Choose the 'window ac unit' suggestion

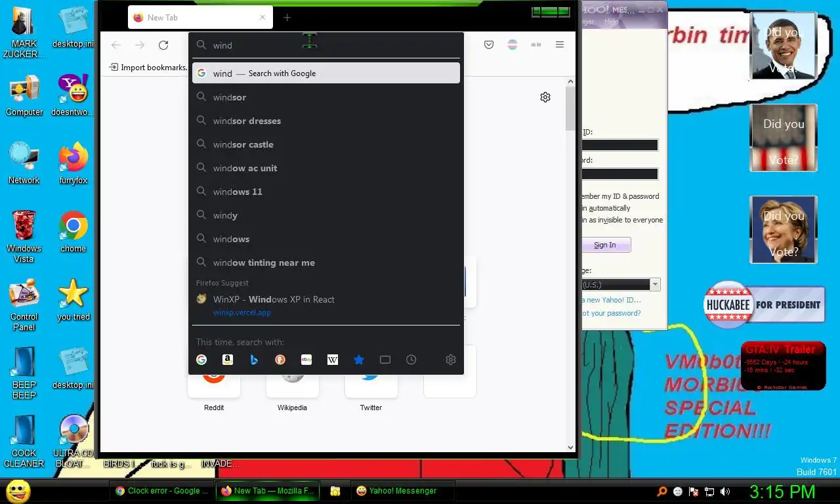[326, 168]
